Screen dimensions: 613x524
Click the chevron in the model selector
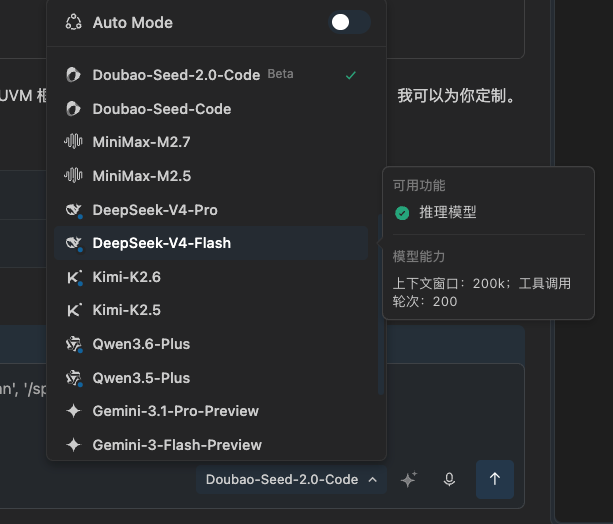click(x=373, y=479)
